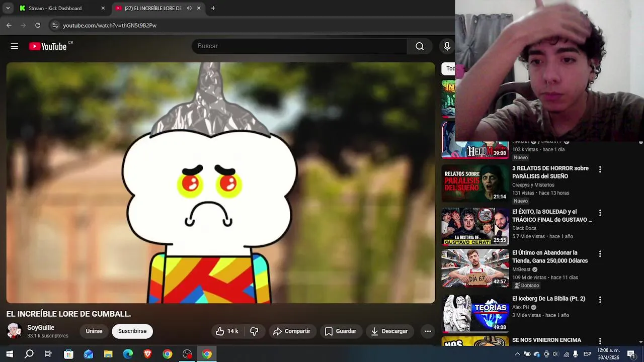
Task: Toggle subscription with the Suscribirse button
Action: [132, 331]
